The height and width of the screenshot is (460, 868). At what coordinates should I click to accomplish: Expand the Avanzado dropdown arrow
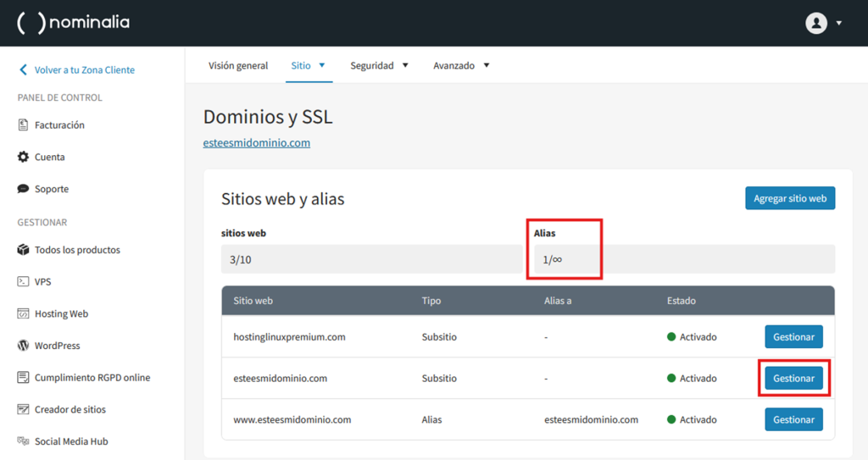tap(487, 65)
